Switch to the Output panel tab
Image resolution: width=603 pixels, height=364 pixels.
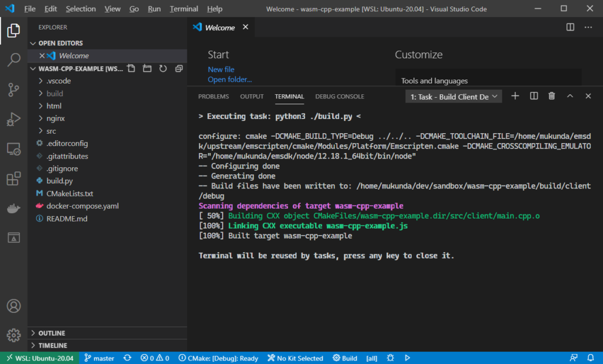pyautogui.click(x=252, y=97)
